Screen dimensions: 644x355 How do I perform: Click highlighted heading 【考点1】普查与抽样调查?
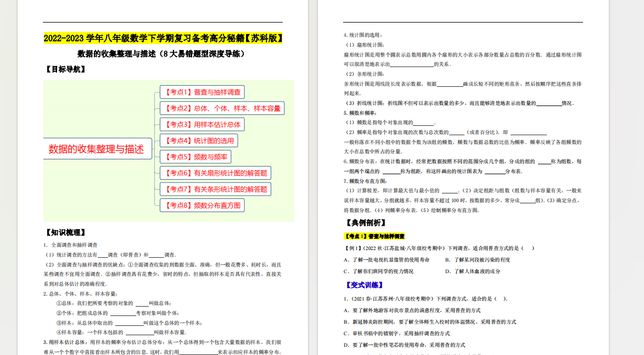tap(374, 236)
